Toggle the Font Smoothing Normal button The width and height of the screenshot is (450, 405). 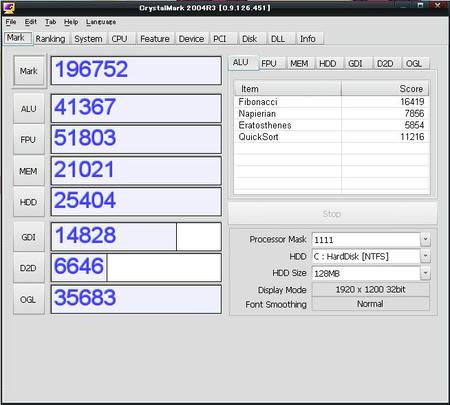370,304
